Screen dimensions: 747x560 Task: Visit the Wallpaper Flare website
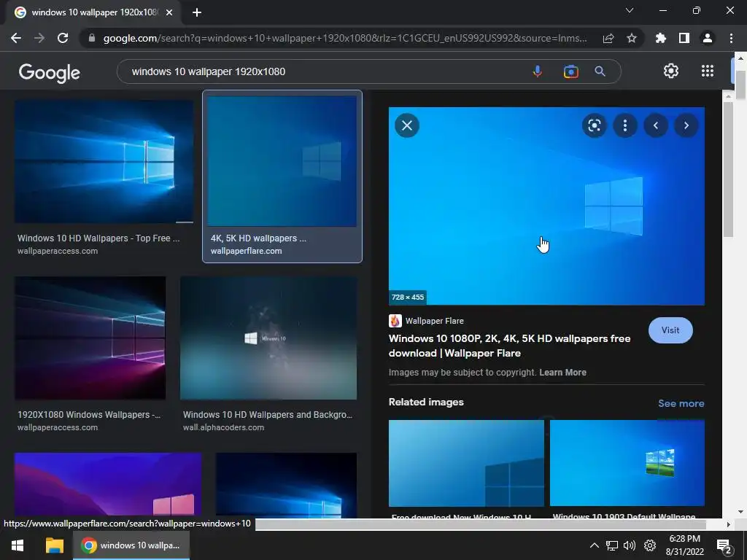click(x=670, y=330)
